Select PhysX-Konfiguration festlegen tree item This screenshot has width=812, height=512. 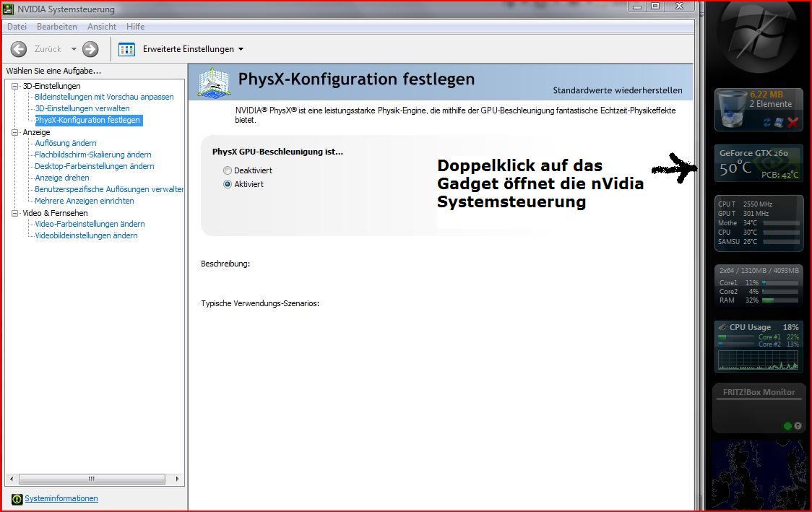(x=88, y=120)
